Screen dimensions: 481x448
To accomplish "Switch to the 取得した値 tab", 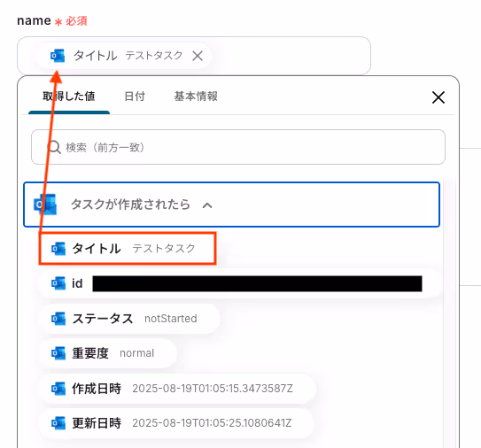I will tap(69, 97).
